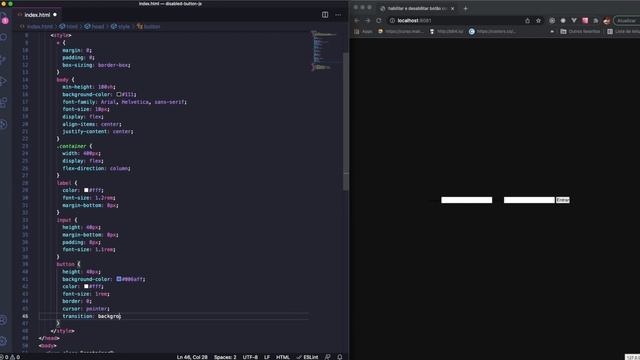Select the index.html editor tab
The height and width of the screenshot is (360, 640).
coord(37,15)
